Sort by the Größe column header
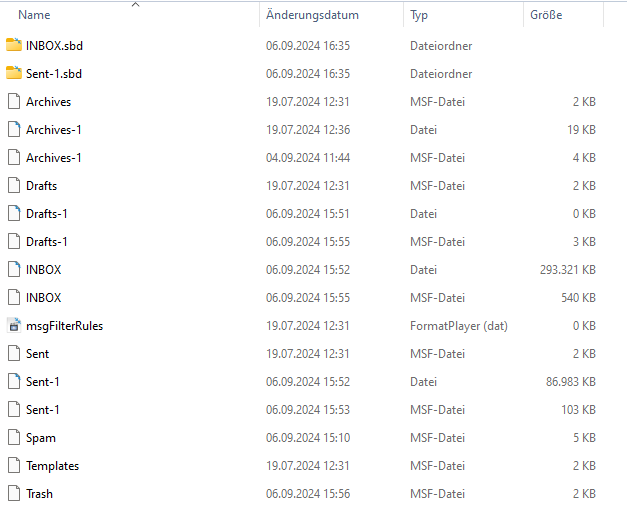 (545, 15)
